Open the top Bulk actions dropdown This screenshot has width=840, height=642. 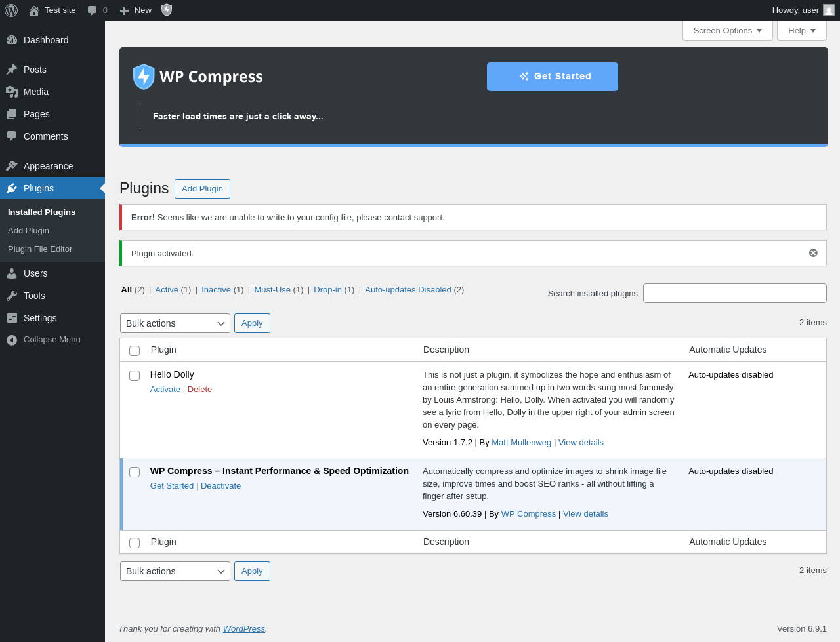click(175, 323)
